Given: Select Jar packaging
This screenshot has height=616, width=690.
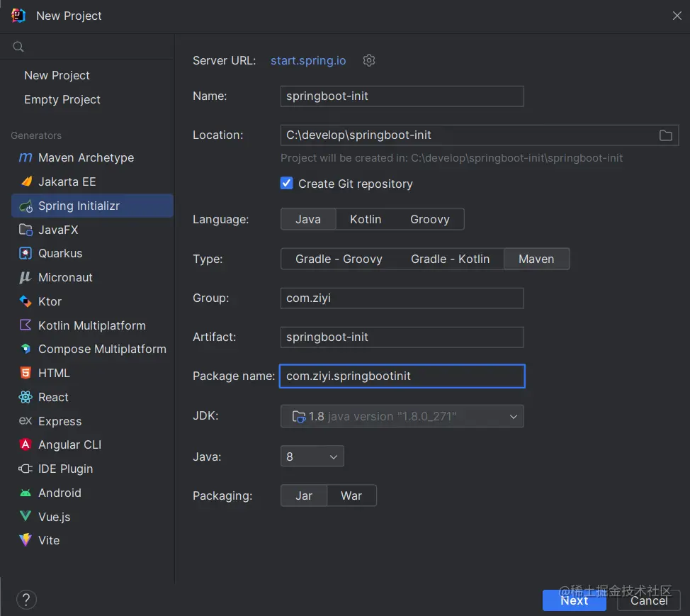Looking at the screenshot, I should (304, 495).
